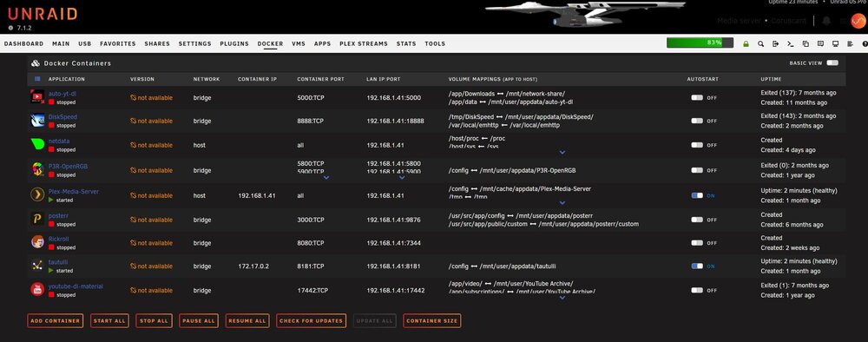
Task: Click the Pause All button
Action: point(199,321)
